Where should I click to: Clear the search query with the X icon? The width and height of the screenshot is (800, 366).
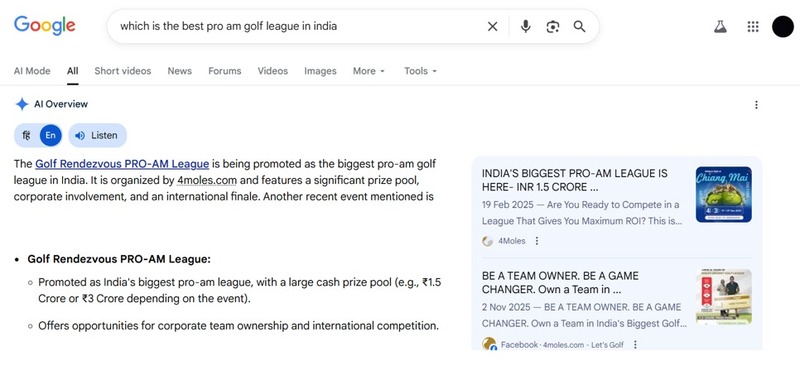coord(492,27)
